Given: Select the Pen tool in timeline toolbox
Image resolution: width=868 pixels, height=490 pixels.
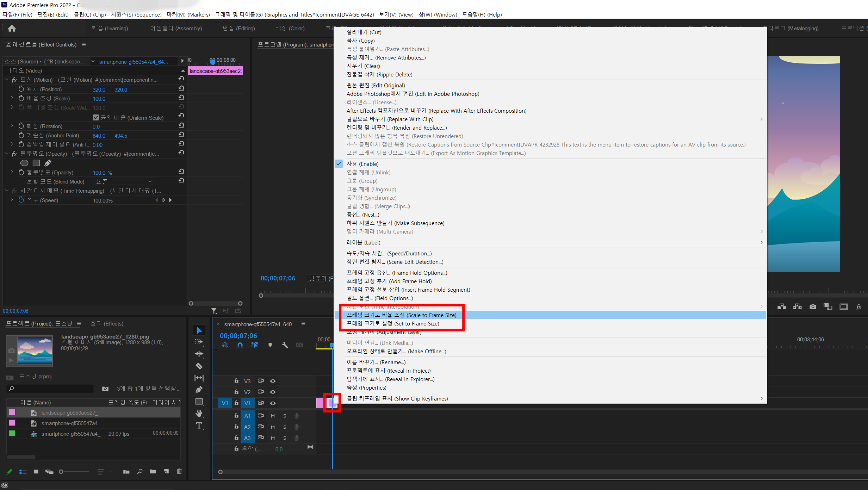Looking at the screenshot, I should click(199, 390).
